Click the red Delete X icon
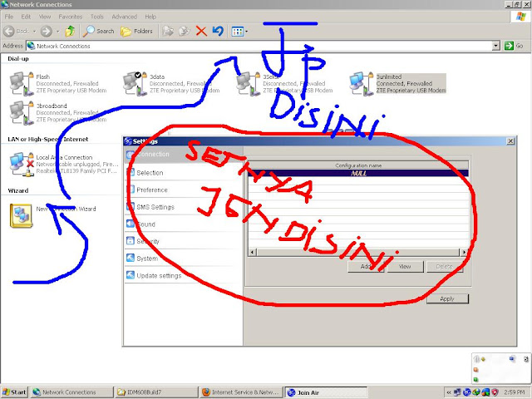Screen dimensions: 532x399 coord(201,32)
